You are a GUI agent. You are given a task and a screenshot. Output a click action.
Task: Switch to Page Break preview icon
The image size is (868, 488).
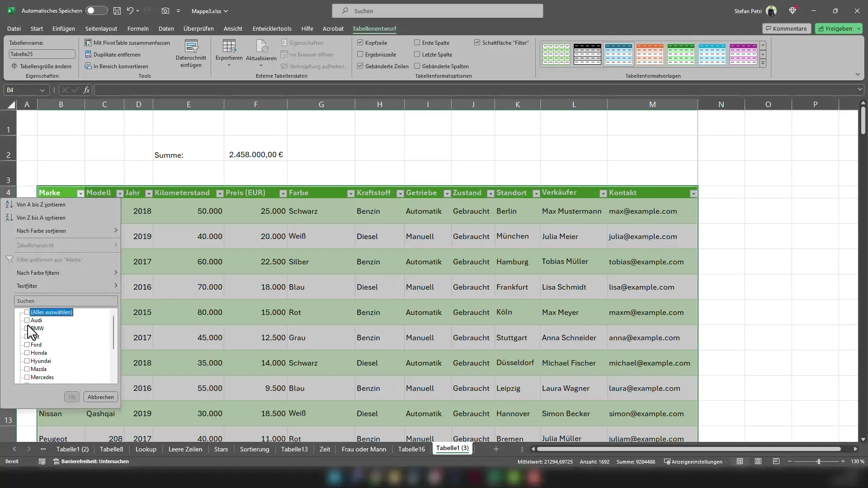point(776,461)
